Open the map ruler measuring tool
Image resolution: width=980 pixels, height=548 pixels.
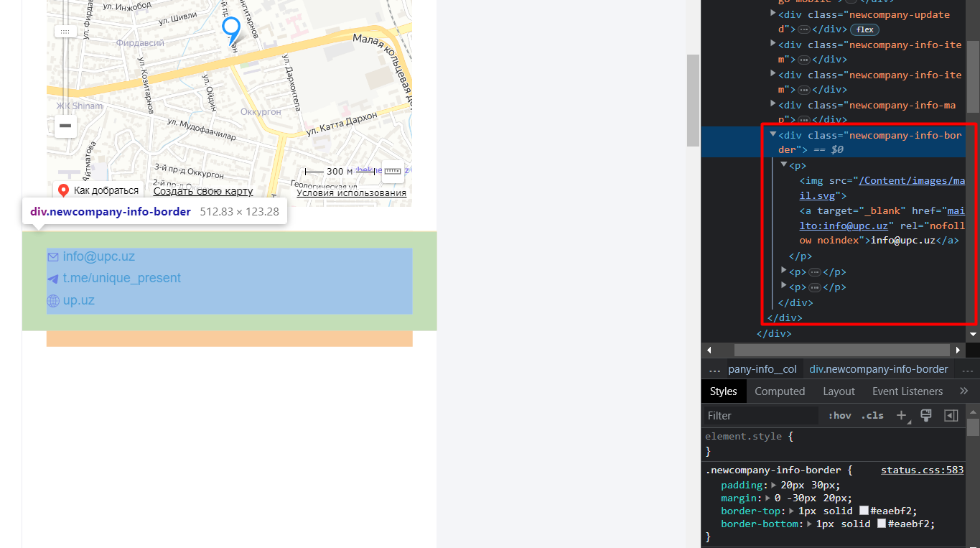pyautogui.click(x=392, y=171)
